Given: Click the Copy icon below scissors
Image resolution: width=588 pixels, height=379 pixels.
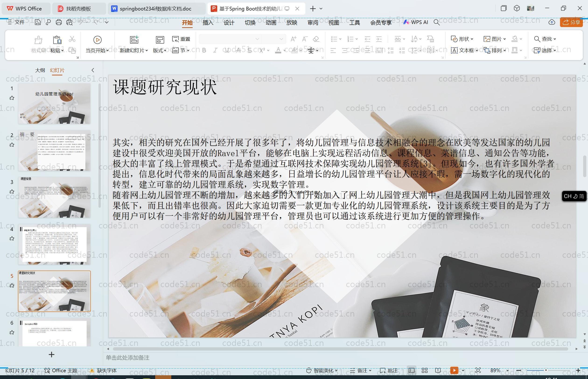Looking at the screenshot, I should [72, 50].
